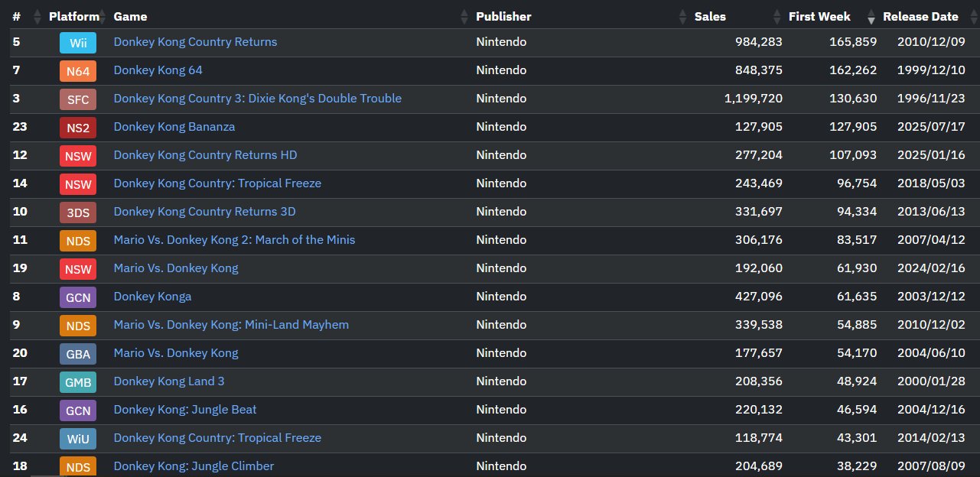Select first week value 83,517

[857, 240]
